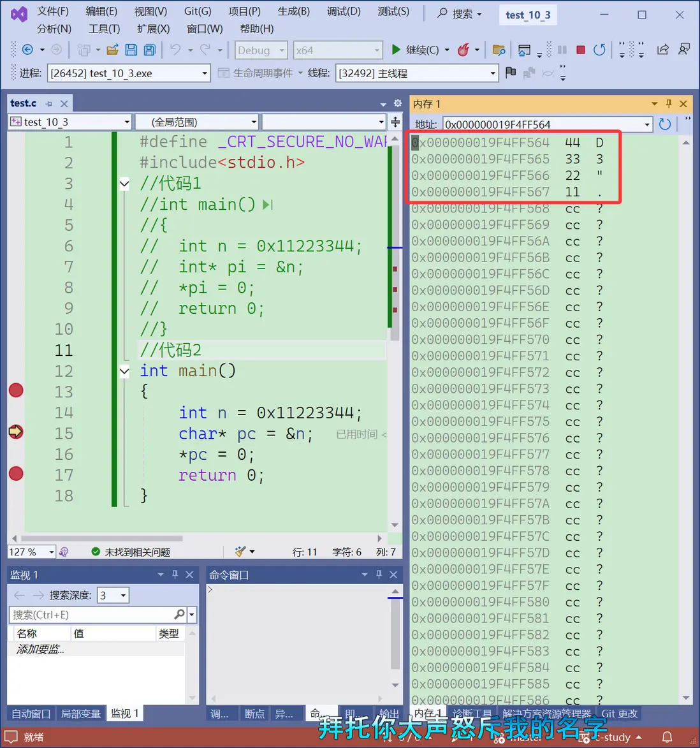Stop debugging with the red square
Image resolution: width=700 pixels, height=748 pixels.
pos(580,50)
